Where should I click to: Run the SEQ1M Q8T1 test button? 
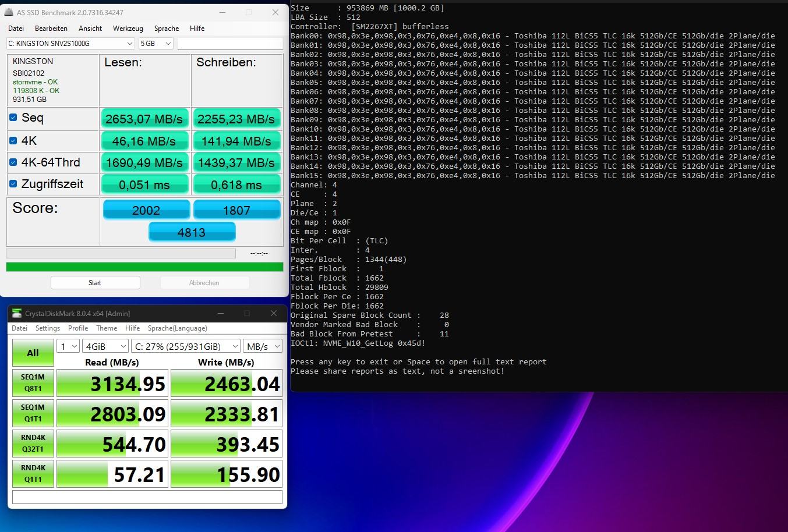click(33, 383)
